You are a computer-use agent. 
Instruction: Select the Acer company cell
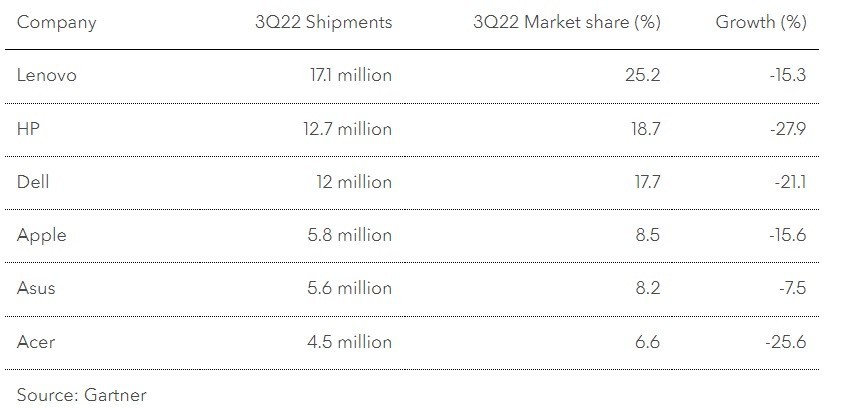36,342
